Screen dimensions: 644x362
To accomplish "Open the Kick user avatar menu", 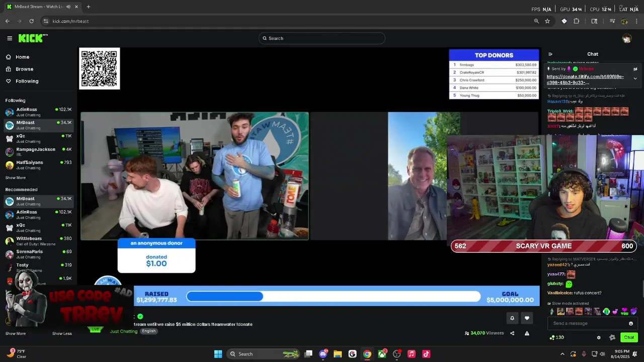I will pos(627,38).
